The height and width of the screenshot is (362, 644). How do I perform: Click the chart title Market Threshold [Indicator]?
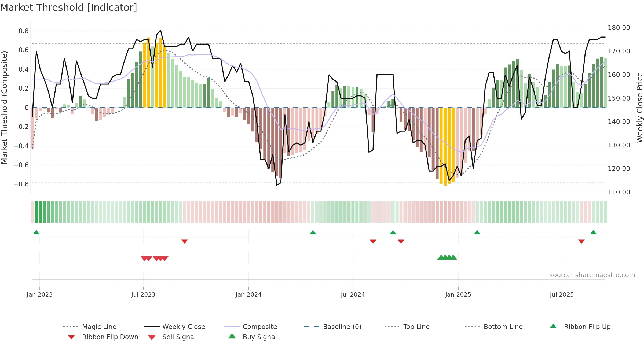pos(69,8)
